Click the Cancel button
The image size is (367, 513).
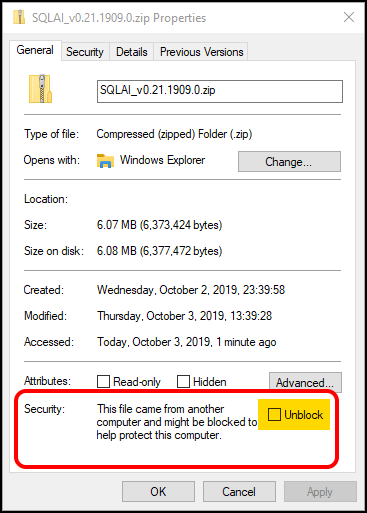coord(239,491)
